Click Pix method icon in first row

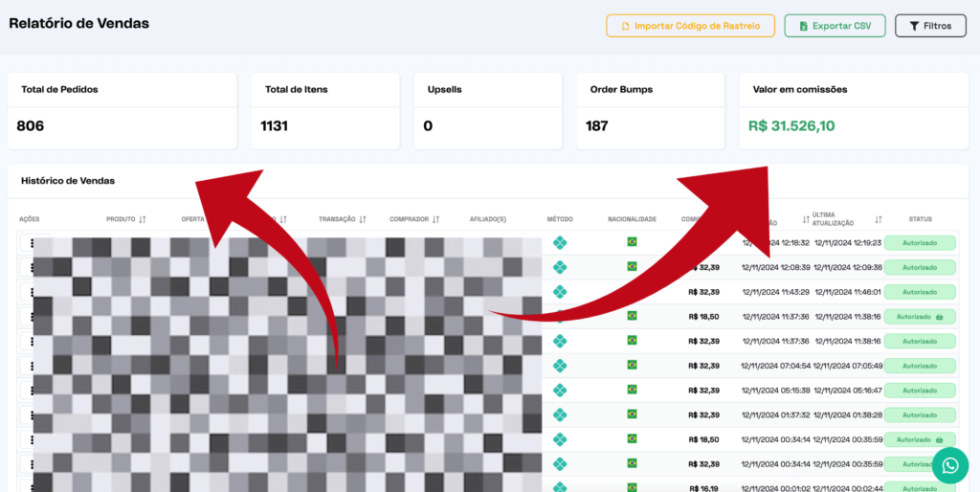pyautogui.click(x=560, y=243)
